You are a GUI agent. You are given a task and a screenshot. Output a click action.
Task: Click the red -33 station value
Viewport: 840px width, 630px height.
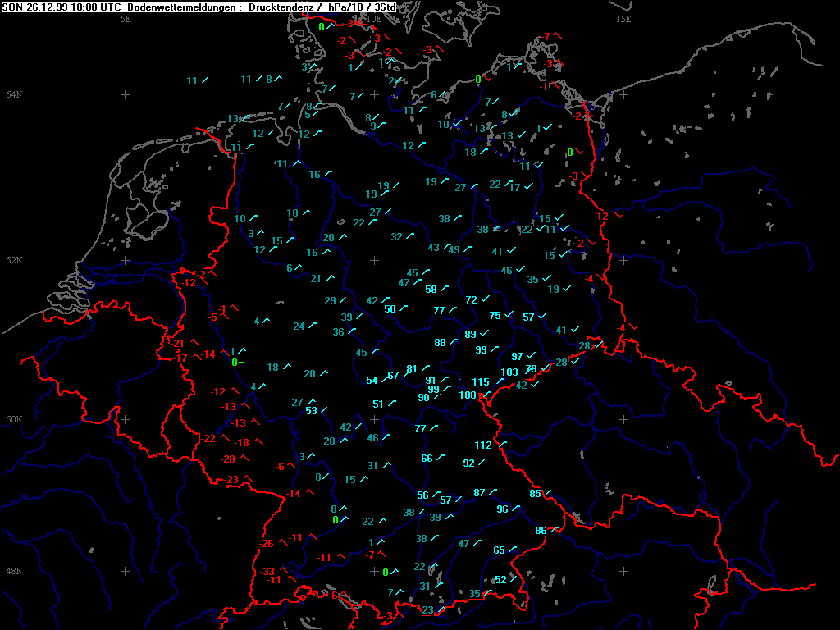tap(268, 572)
